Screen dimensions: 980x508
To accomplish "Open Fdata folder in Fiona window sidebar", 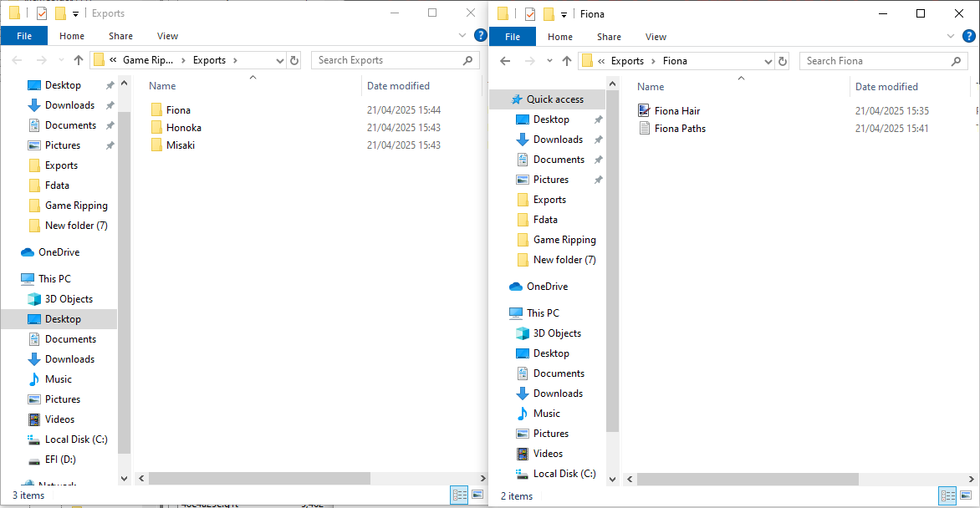I will 537,220.
